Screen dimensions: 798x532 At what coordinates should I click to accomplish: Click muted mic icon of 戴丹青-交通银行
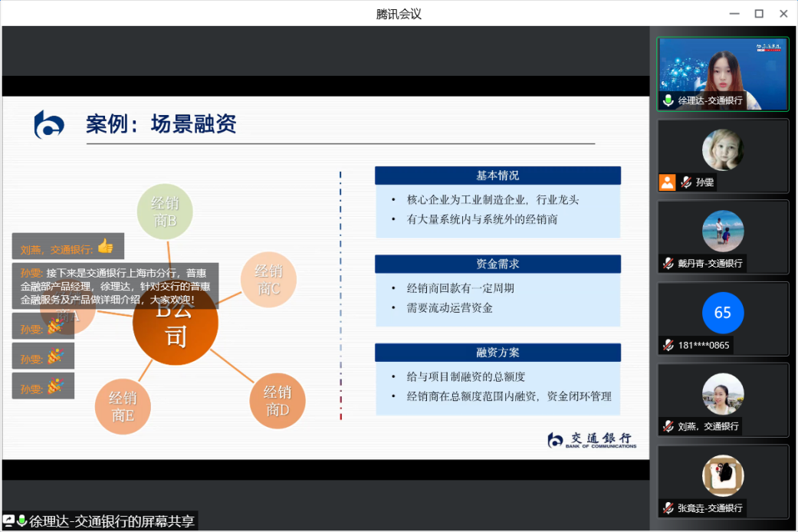pos(668,263)
